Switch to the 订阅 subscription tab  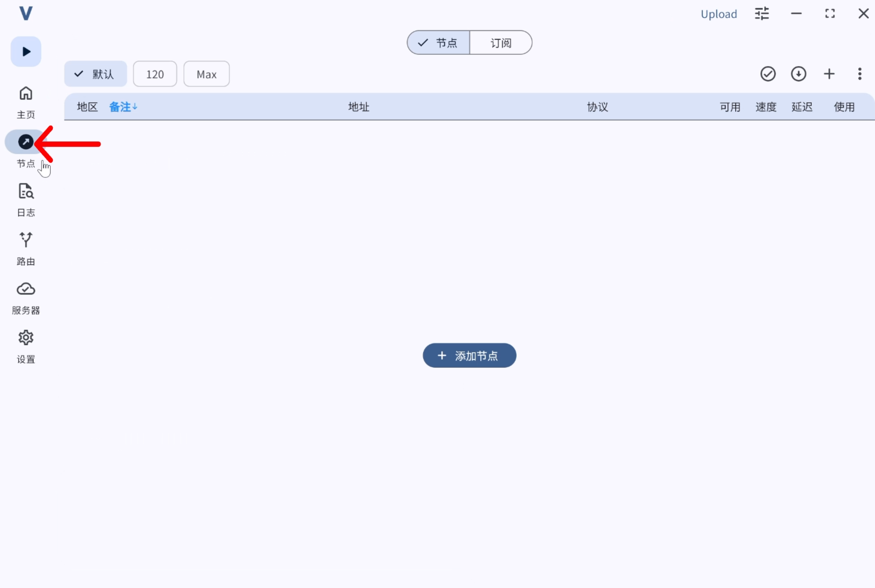(500, 43)
